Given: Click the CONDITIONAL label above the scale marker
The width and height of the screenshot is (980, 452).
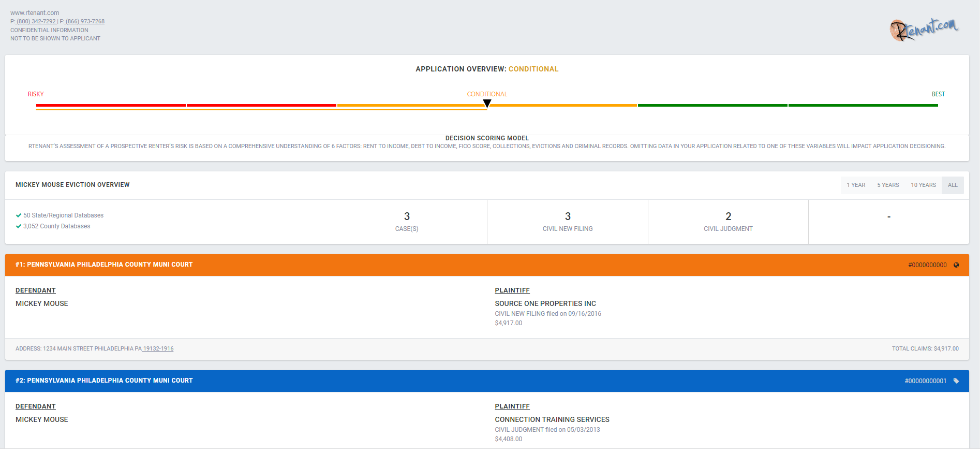Looking at the screenshot, I should tap(487, 94).
